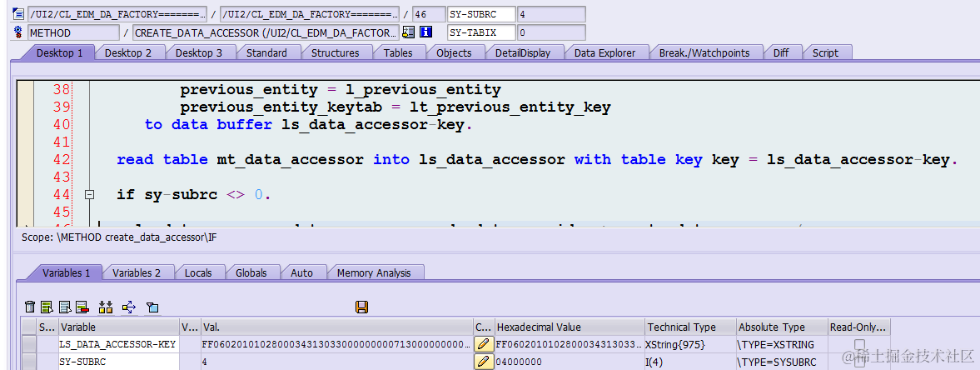Viewport: 980px width, 370px height.
Task: Click the select-all corner cell of variables table
Action: pyautogui.click(x=29, y=327)
